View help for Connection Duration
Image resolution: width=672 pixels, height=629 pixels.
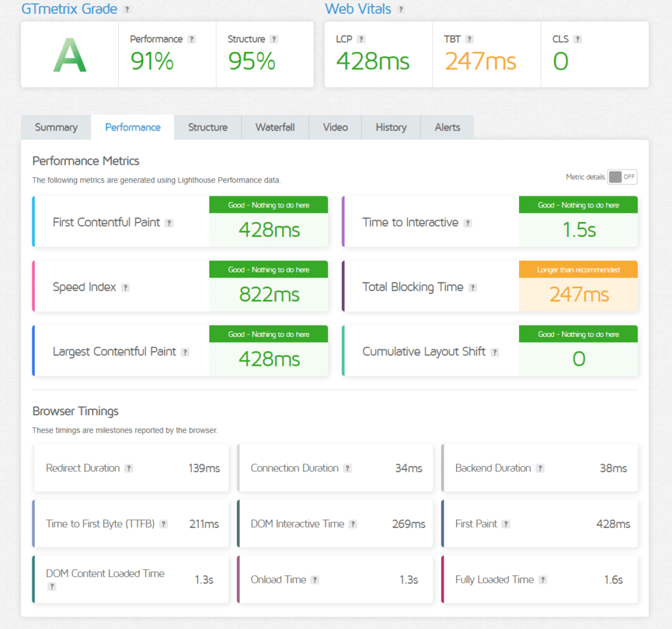[348, 468]
